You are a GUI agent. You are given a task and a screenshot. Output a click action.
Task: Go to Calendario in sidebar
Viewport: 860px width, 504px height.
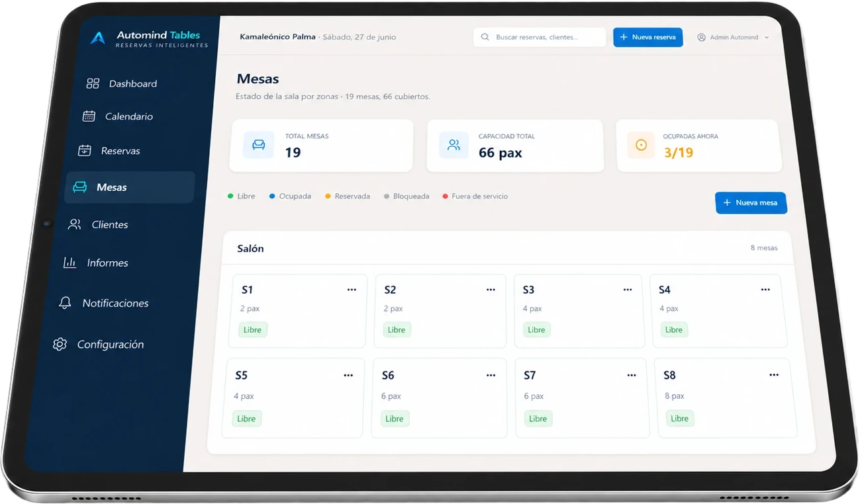pos(118,116)
